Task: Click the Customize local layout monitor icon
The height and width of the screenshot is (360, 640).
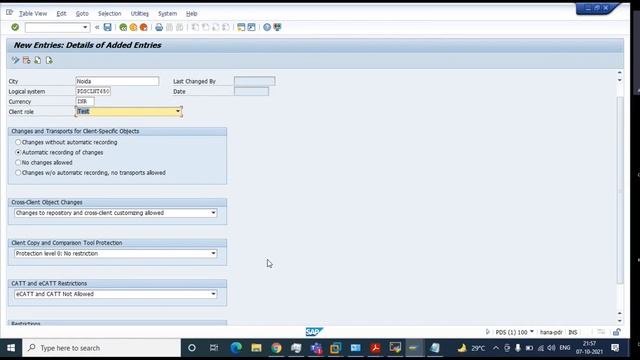Action: (278, 27)
